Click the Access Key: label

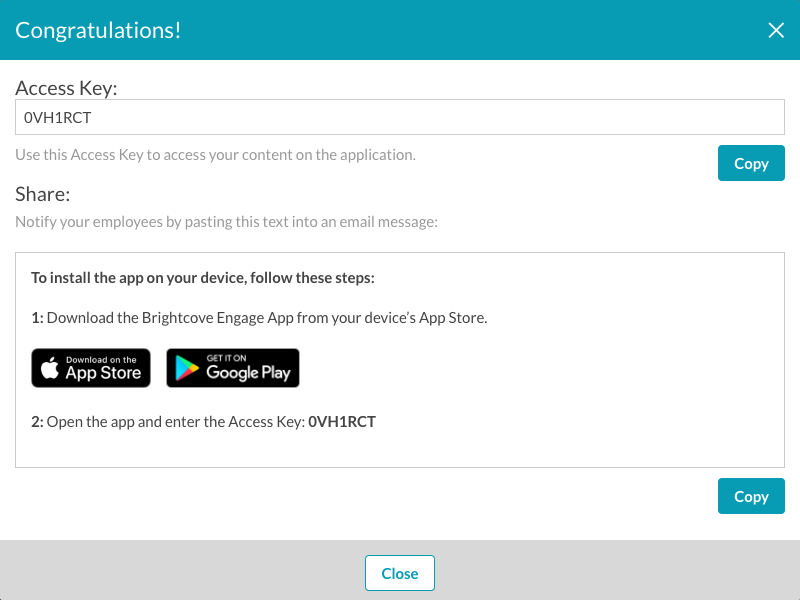click(x=66, y=88)
